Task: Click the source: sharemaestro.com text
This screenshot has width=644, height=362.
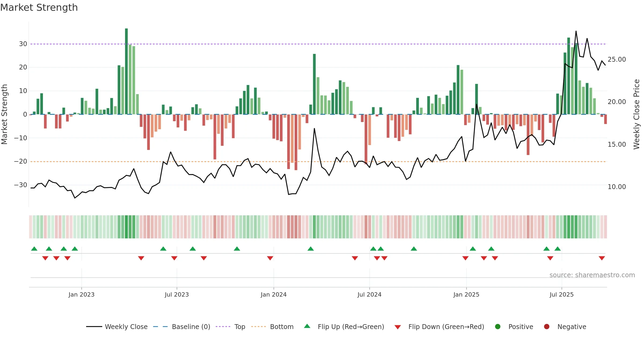Action: coord(592,275)
